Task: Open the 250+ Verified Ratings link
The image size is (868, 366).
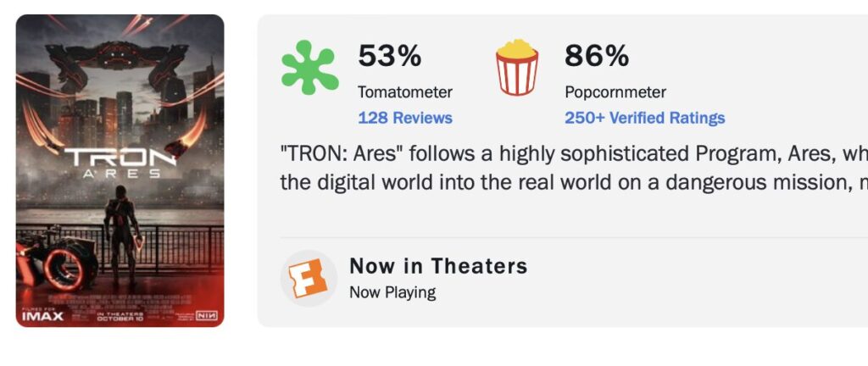Action: point(644,118)
